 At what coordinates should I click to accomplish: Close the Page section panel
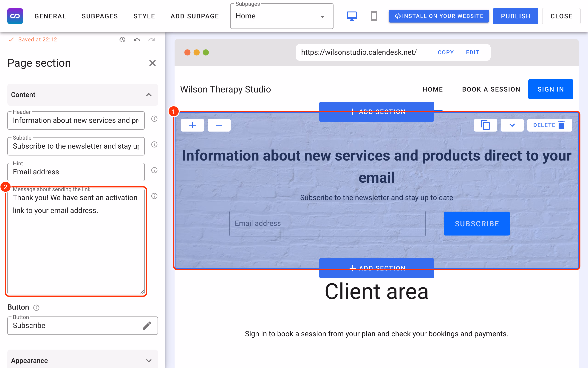tap(152, 63)
